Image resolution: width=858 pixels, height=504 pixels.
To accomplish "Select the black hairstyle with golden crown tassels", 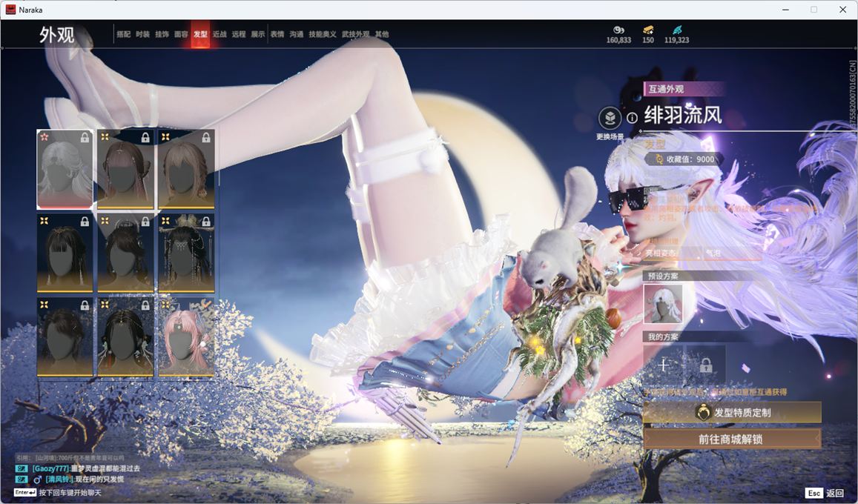I will 186,253.
